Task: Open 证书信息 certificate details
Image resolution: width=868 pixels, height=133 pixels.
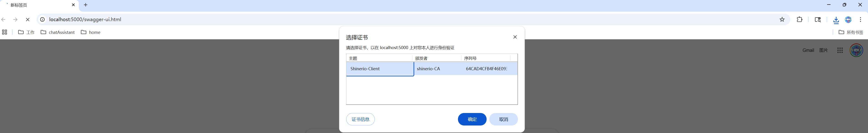Action: pos(360,119)
